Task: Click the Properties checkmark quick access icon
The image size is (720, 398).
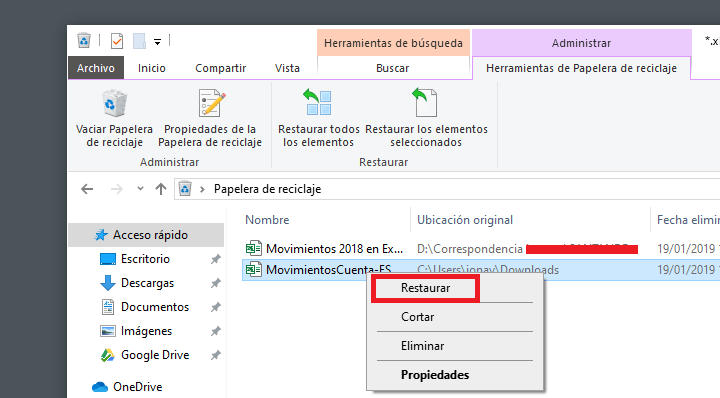Action: tap(117, 41)
